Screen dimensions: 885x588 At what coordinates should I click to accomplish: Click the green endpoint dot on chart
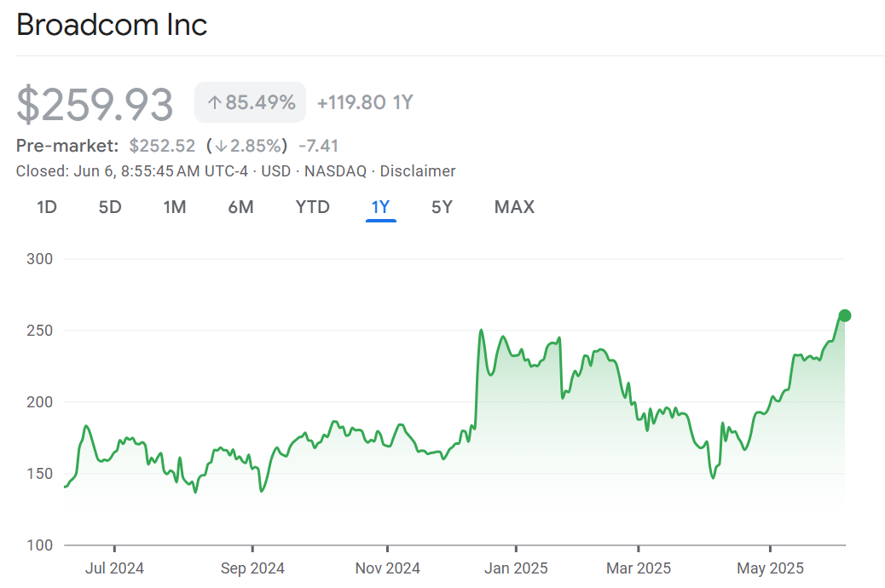click(x=844, y=315)
